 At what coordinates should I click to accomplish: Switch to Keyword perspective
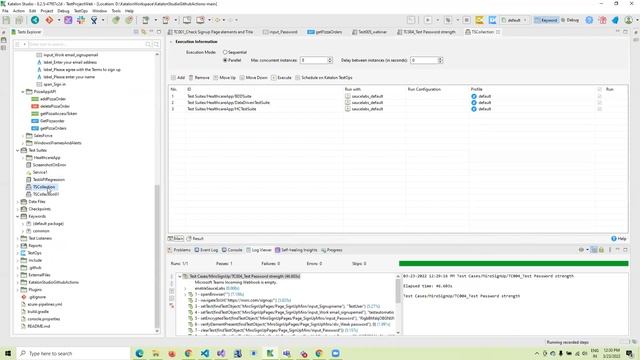tap(546, 20)
